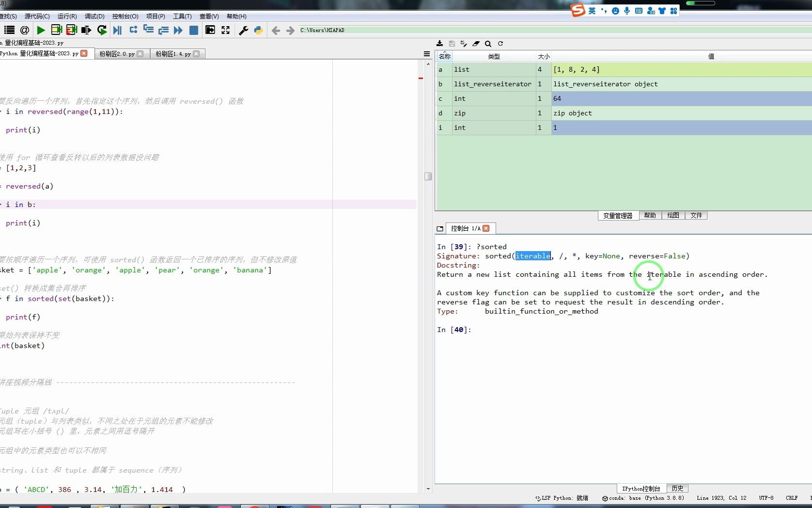This screenshot has width=812, height=508.
Task: Switch to the 帮助 pane tab
Action: [x=650, y=215]
